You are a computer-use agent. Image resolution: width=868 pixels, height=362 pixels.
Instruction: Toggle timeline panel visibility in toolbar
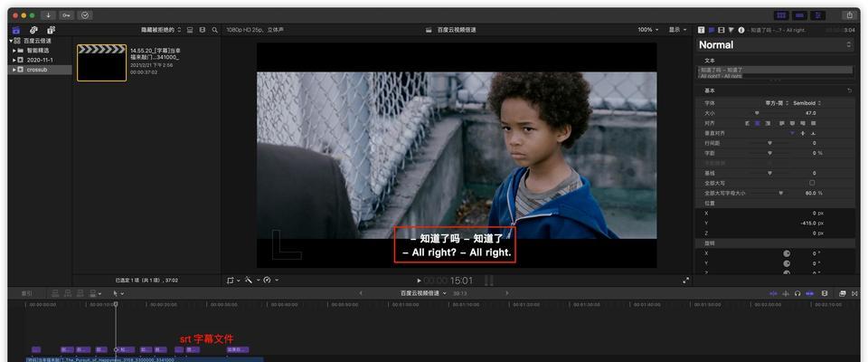799,15
